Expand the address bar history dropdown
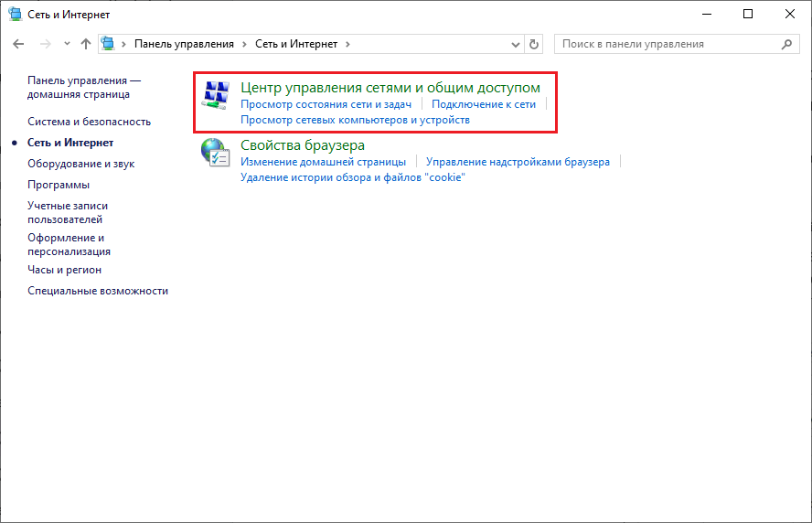The image size is (812, 523). point(515,44)
